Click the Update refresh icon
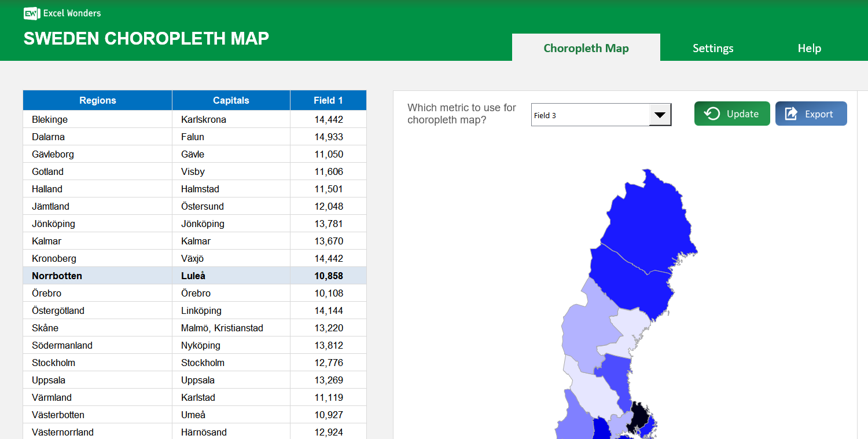868x439 pixels. [712, 114]
